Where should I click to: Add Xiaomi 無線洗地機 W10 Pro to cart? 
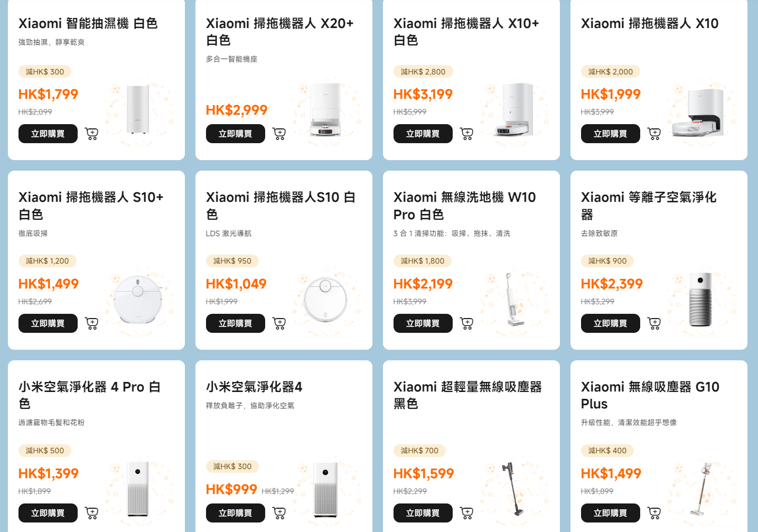[x=466, y=323]
